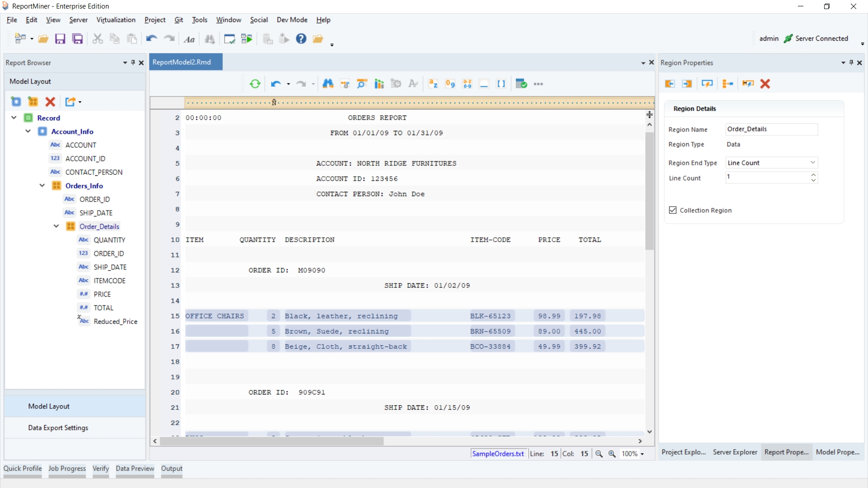The width and height of the screenshot is (868, 488).
Task: Click the vertical scrollbar in the report view
Action: point(650,190)
